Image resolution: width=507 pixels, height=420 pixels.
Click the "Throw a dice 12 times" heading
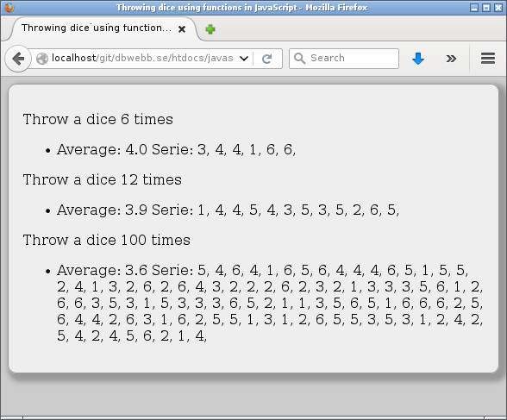(x=102, y=179)
